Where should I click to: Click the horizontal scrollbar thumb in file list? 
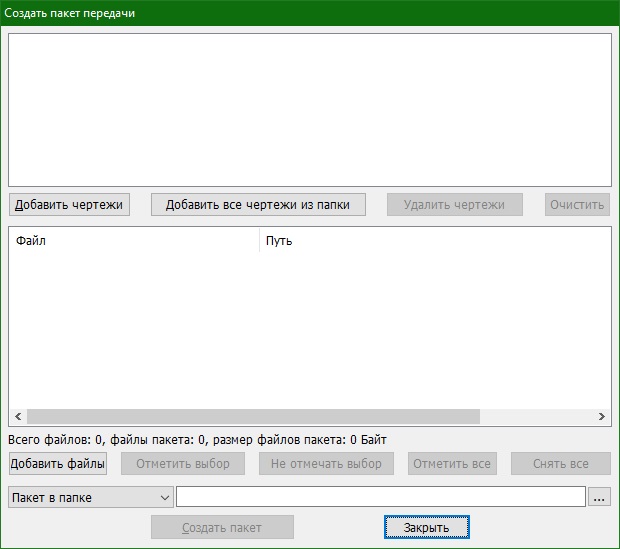point(253,416)
